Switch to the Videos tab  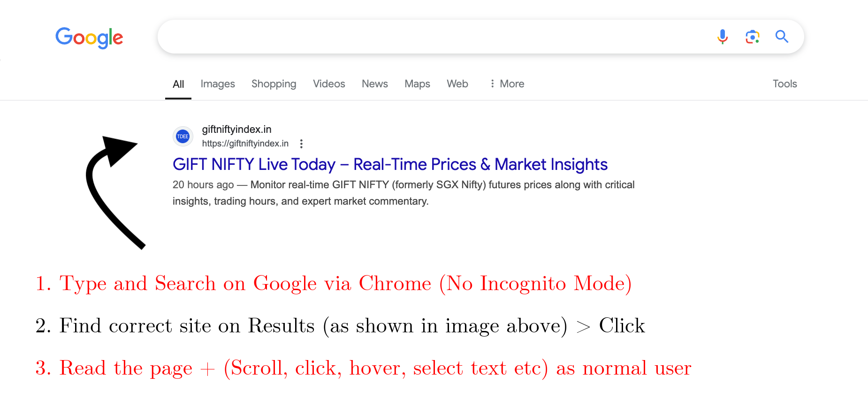(329, 84)
